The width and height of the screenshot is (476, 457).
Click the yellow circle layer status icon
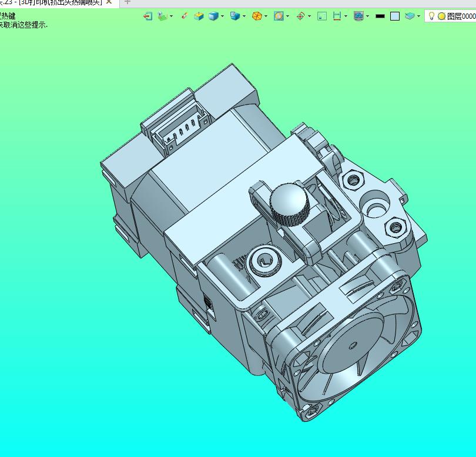[x=441, y=16]
